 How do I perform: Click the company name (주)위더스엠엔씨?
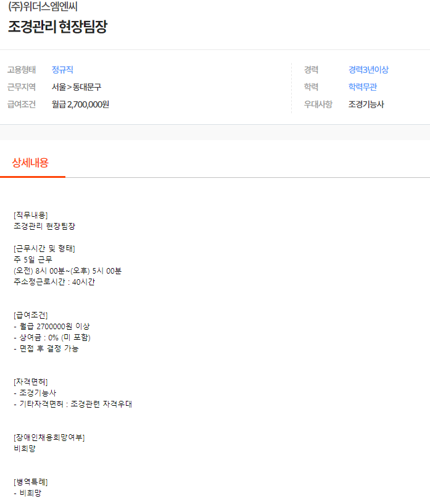43,6
